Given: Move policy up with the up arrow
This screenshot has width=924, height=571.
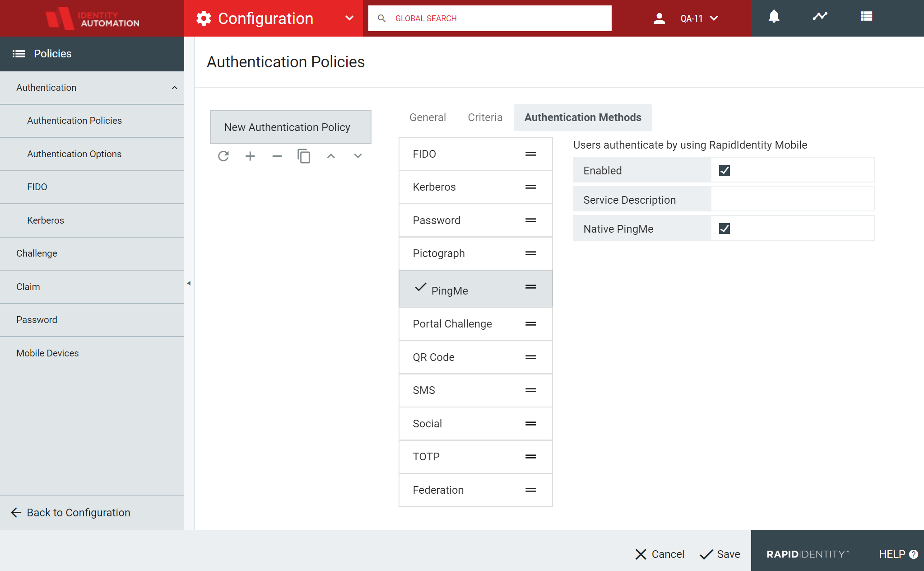Looking at the screenshot, I should (x=331, y=156).
